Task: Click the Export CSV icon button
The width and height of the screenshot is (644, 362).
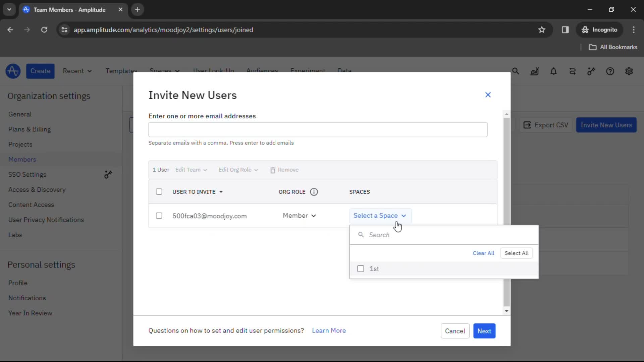Action: 527,125
